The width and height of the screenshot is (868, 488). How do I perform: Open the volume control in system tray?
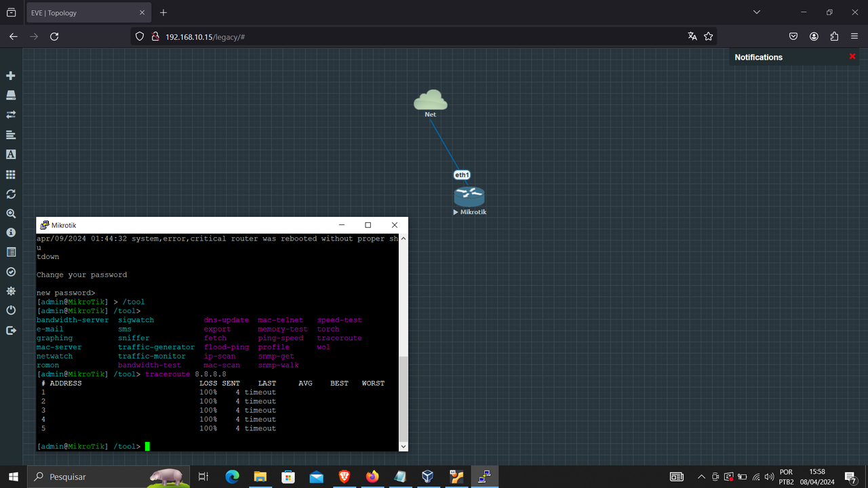[x=769, y=476]
